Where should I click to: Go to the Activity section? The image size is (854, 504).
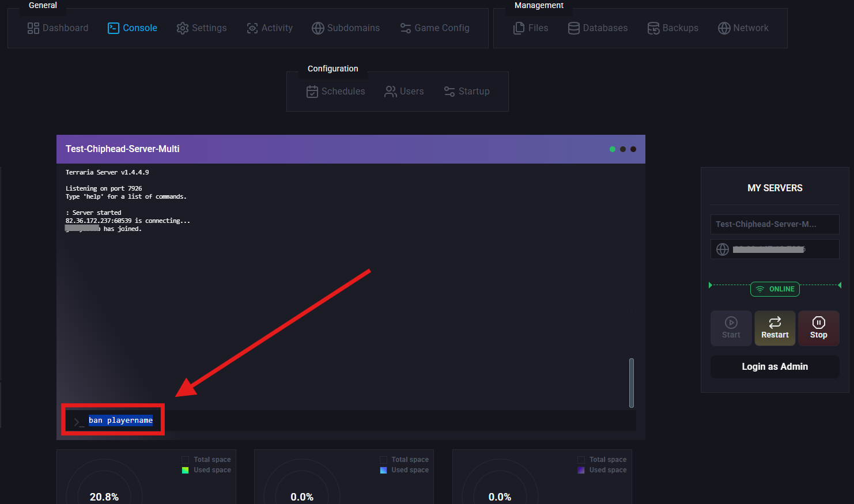[x=269, y=28]
